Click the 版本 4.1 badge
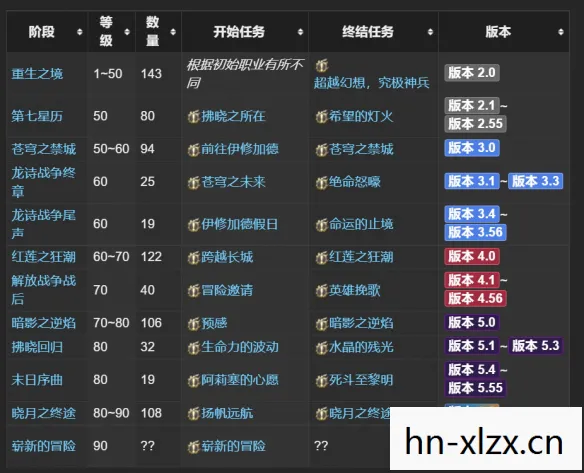The width and height of the screenshot is (584, 473). click(472, 280)
